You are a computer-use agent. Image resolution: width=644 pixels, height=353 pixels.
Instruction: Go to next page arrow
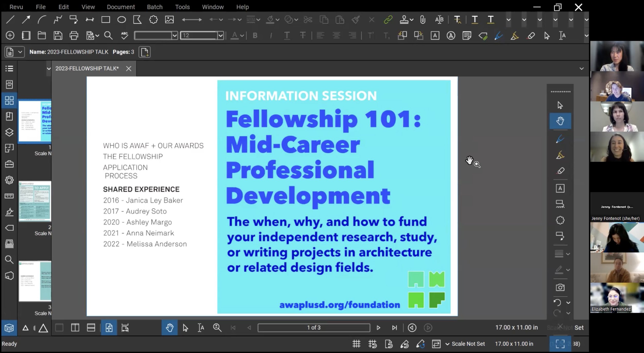click(x=378, y=328)
